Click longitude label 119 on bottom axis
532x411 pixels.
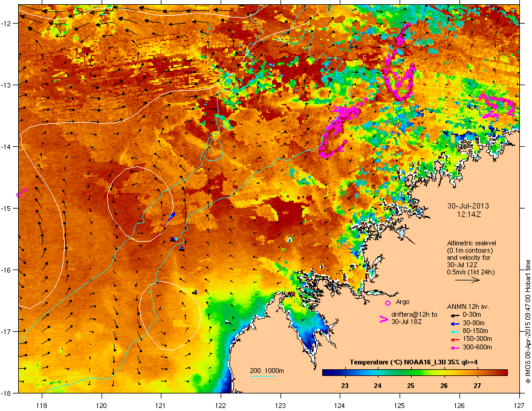(x=42, y=405)
